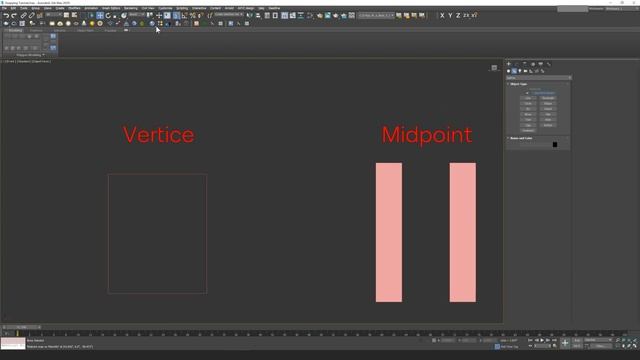The image size is (640, 360).
Task: Switch to the Object Paint ribbon tab
Action: [85, 30]
